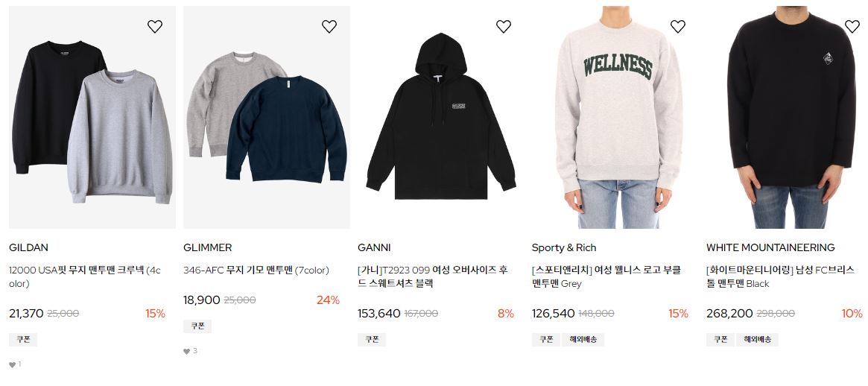Tap heart icon on White Mountaineering item

(852, 26)
